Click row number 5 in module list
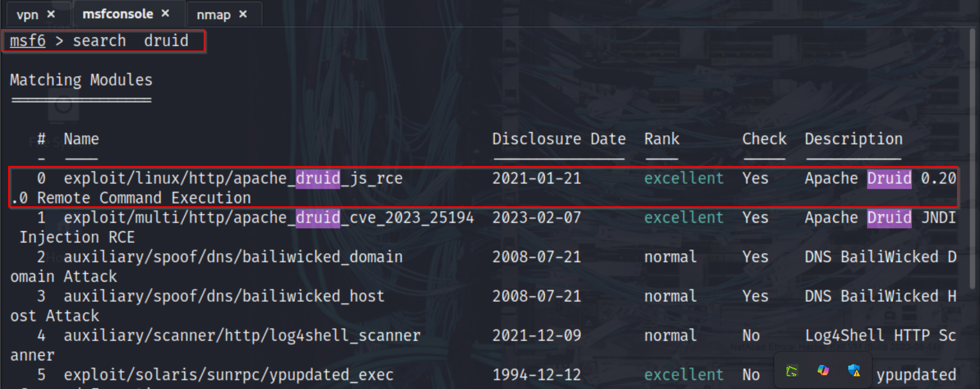Viewport: 980px width, 389px height. tap(41, 375)
